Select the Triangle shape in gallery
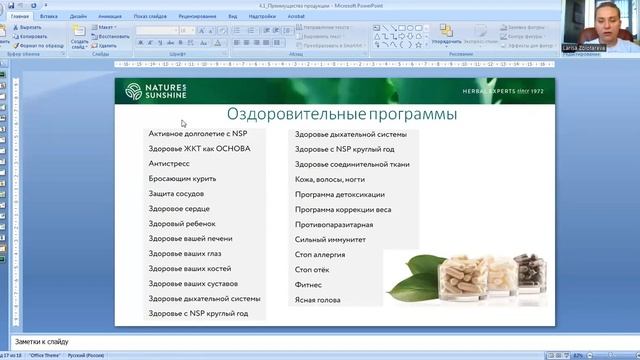The width and height of the screenshot is (640, 360). pos(377,36)
